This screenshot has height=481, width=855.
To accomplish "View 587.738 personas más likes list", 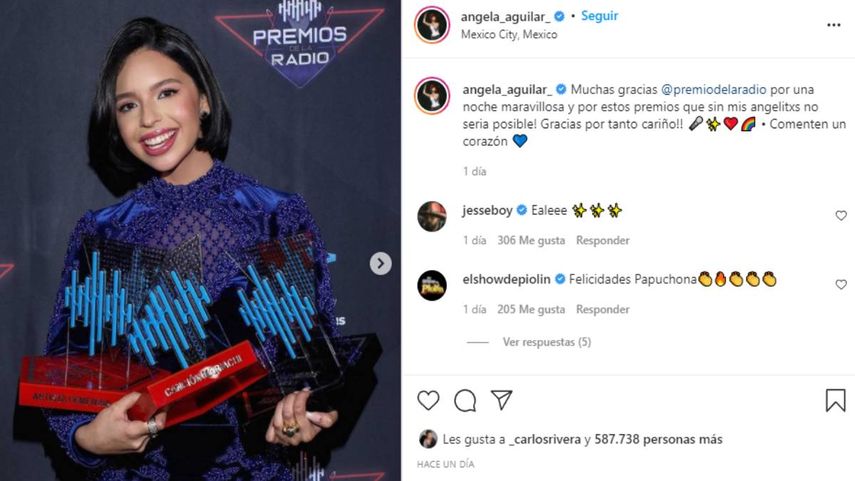I will coord(658,440).
